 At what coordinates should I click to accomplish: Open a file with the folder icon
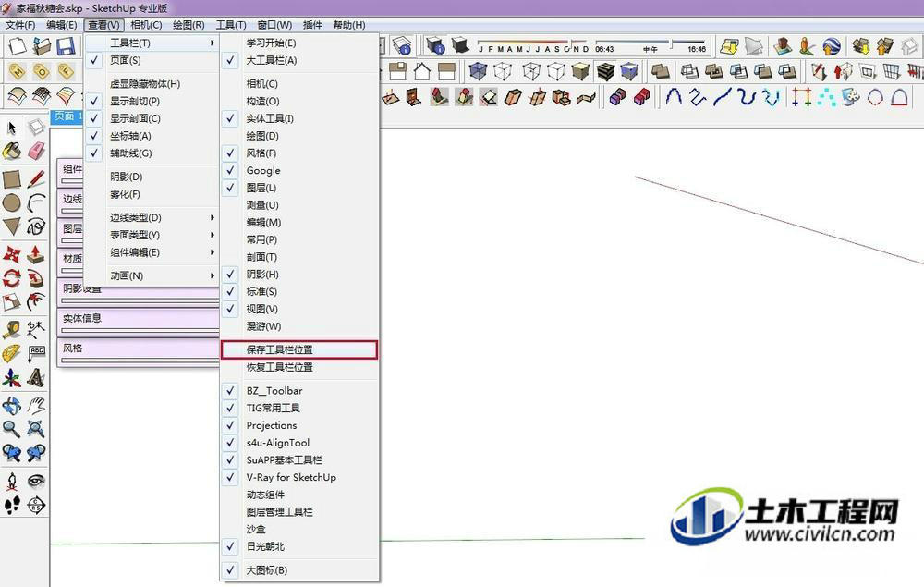point(42,46)
